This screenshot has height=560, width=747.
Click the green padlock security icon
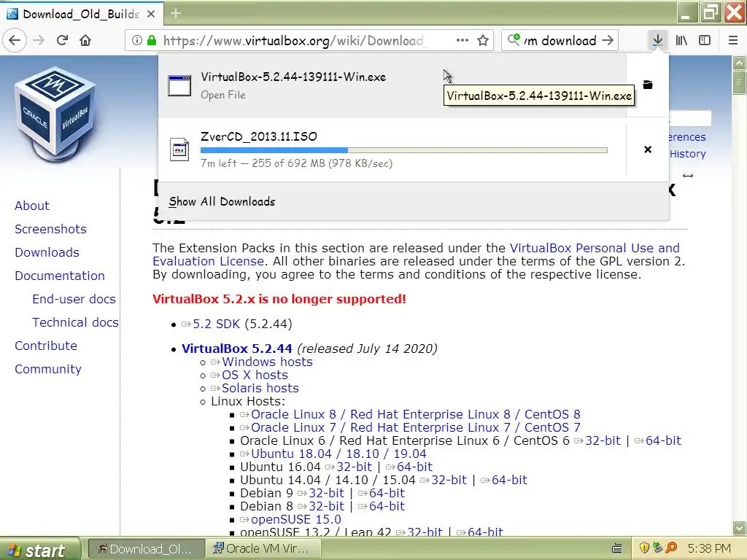pyautogui.click(x=152, y=41)
